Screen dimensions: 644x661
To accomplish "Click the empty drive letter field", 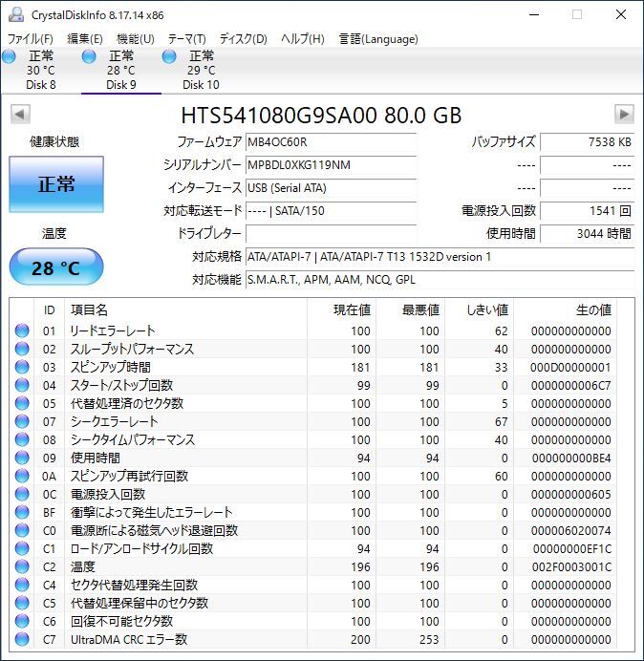I will [x=331, y=233].
